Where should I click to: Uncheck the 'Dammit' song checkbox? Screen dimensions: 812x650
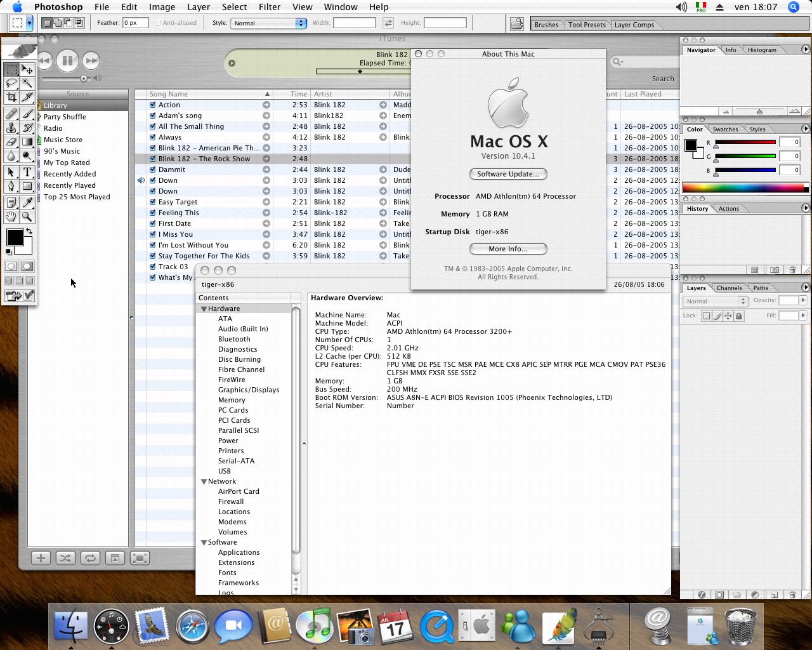153,169
